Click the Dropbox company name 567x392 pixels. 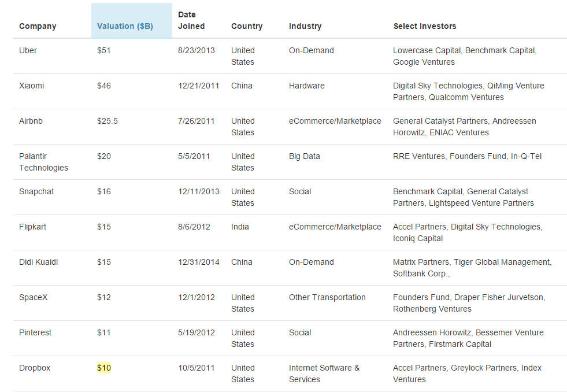click(35, 368)
